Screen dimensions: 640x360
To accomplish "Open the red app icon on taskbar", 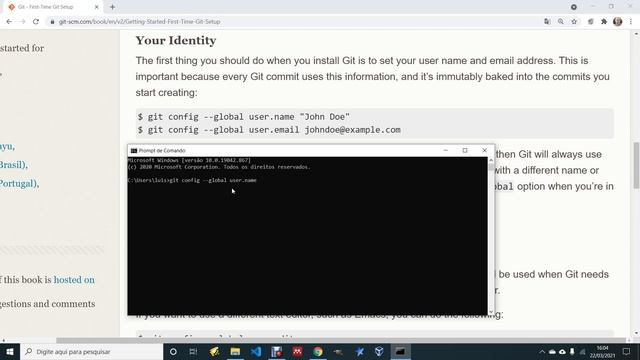I will (x=297, y=351).
